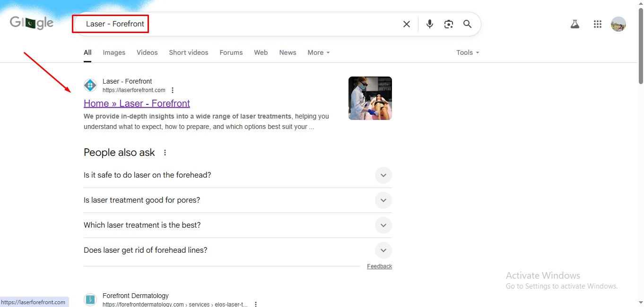The width and height of the screenshot is (644, 307).
Task: Open the Tools dropdown
Action: pos(467,52)
